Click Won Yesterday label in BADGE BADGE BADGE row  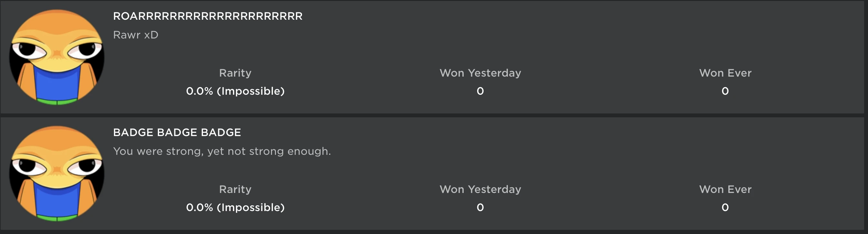tap(480, 189)
